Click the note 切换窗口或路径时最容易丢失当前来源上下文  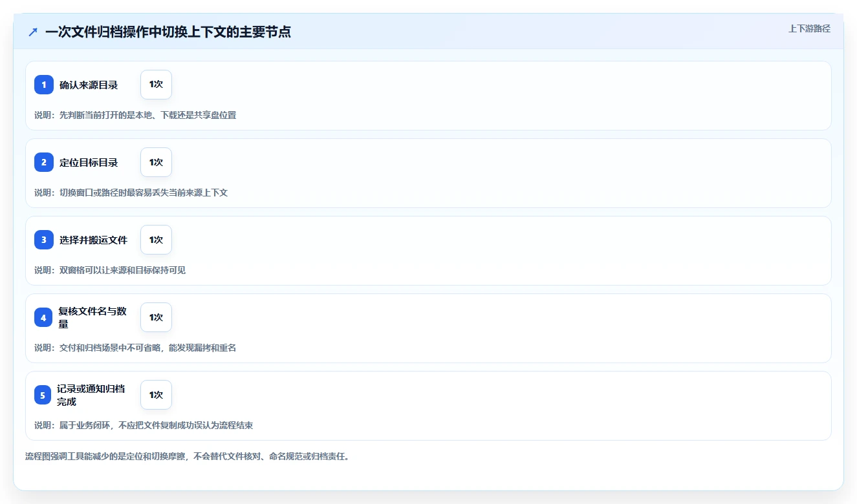(144, 193)
